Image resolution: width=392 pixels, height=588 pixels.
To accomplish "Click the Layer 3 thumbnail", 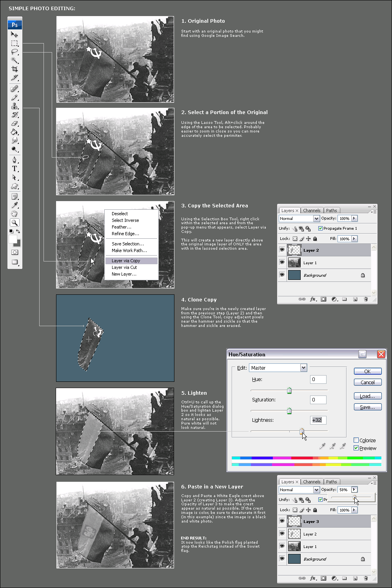I will 294,521.
